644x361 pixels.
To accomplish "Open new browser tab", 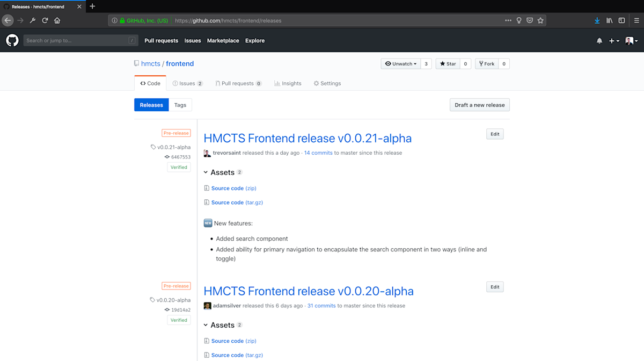I will click(x=92, y=6).
